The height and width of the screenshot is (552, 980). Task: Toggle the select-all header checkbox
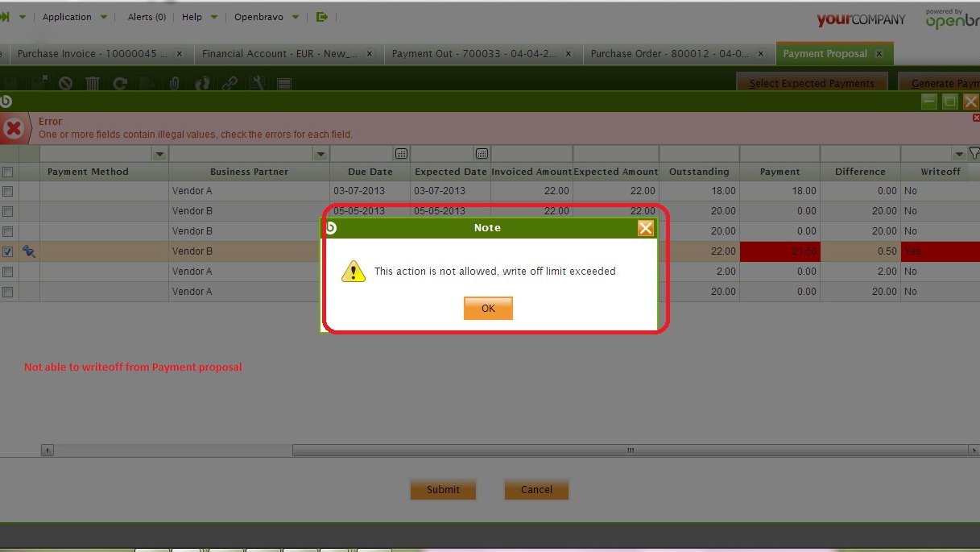[8, 172]
